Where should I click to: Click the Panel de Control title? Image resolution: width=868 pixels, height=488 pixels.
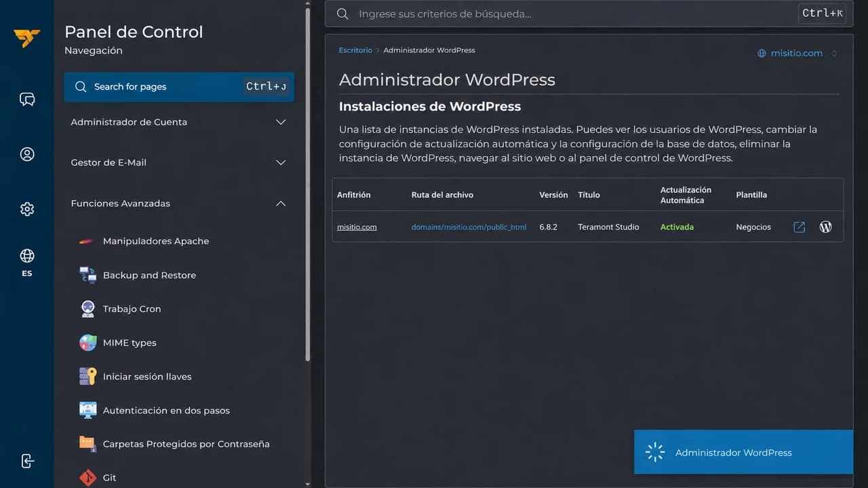click(x=134, y=32)
